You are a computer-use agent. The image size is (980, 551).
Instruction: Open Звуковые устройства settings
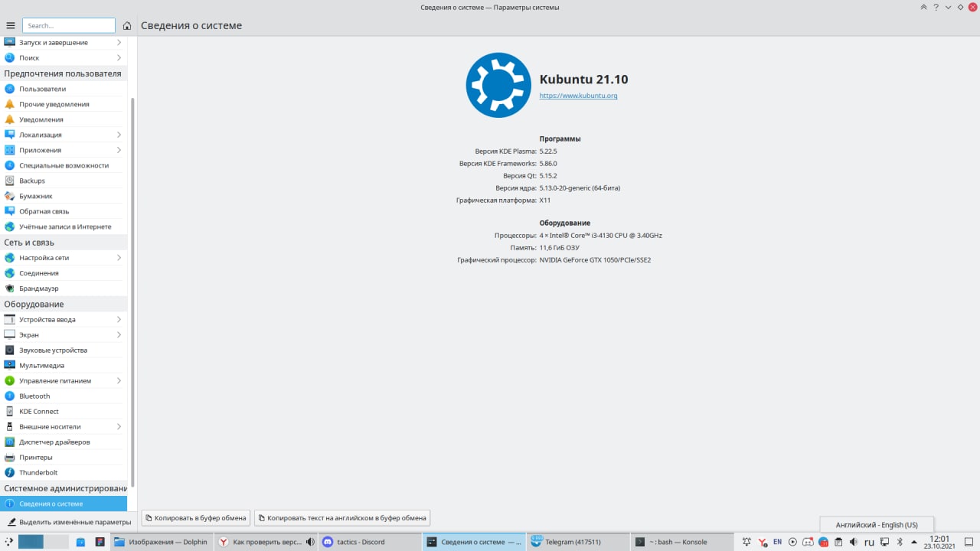pyautogui.click(x=64, y=350)
